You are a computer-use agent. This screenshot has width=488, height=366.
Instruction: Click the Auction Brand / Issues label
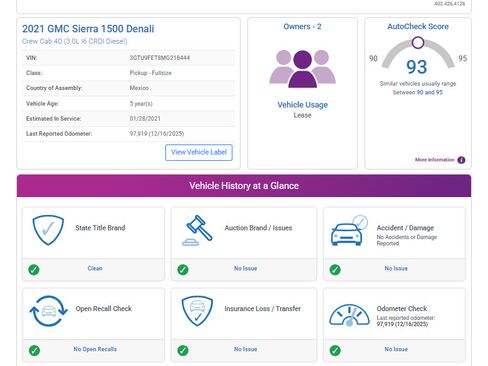tap(258, 228)
